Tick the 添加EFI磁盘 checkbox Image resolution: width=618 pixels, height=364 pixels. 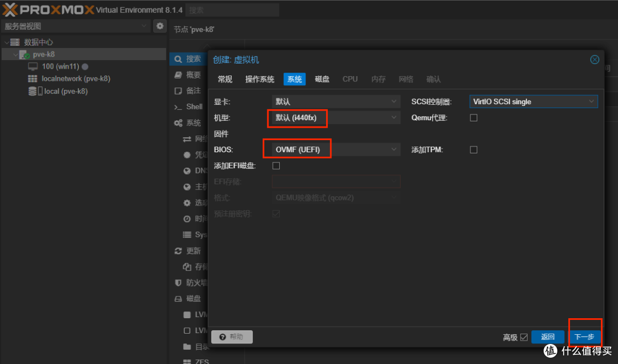point(276,166)
